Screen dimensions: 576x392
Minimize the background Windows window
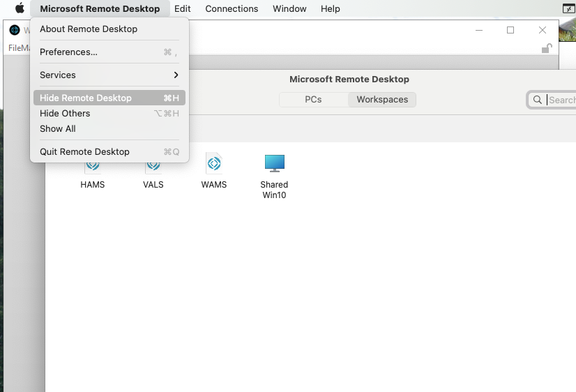point(479,30)
